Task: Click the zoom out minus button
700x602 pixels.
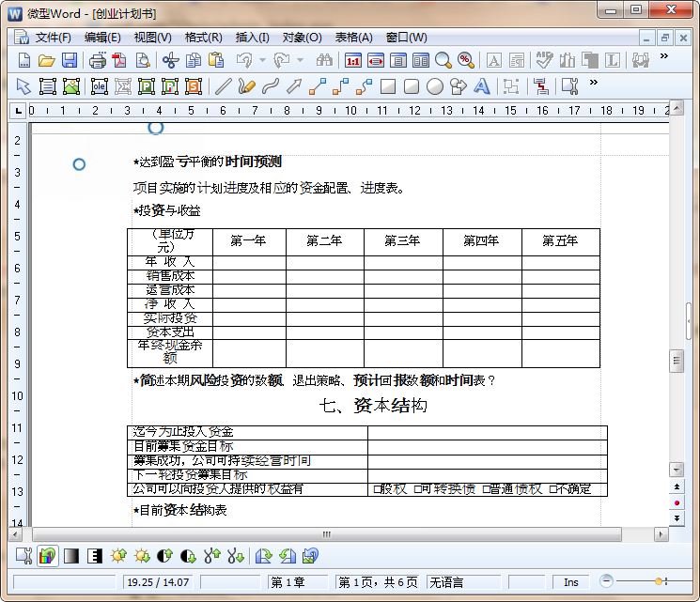Action: (x=606, y=581)
